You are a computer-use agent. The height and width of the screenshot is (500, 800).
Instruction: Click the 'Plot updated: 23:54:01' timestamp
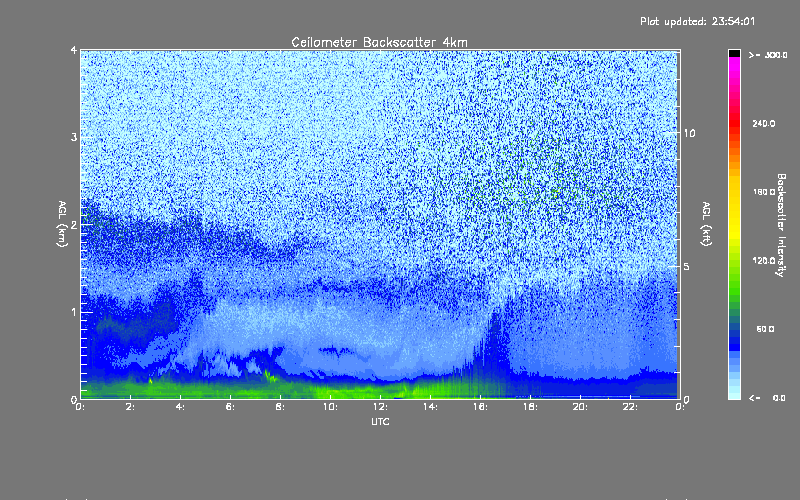click(697, 21)
